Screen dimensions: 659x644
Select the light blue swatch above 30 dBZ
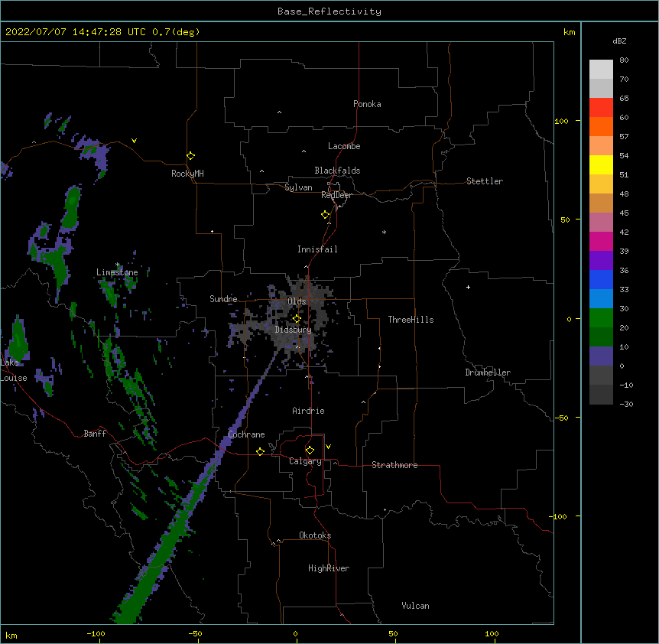[601, 298]
